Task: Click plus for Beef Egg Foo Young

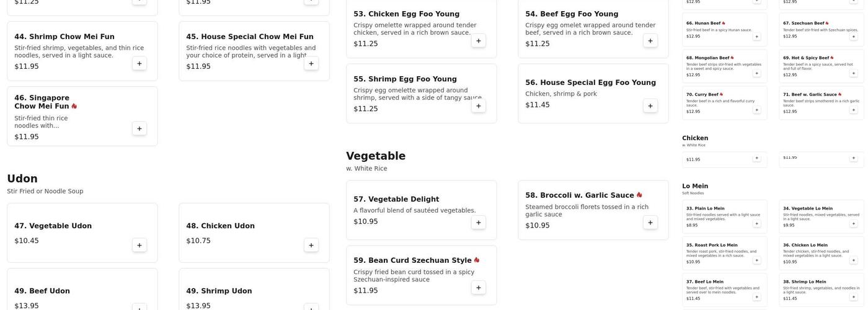Action: [x=650, y=41]
